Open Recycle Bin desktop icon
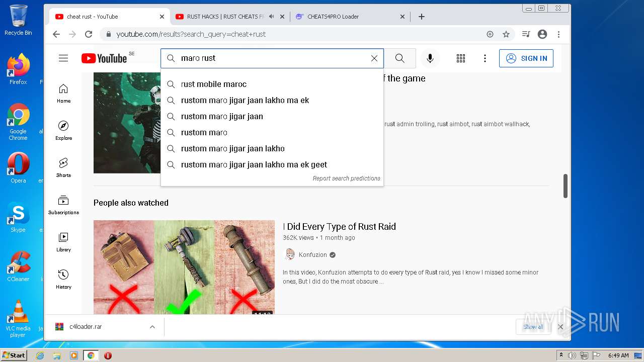This screenshot has height=362, width=644. pos(18,20)
